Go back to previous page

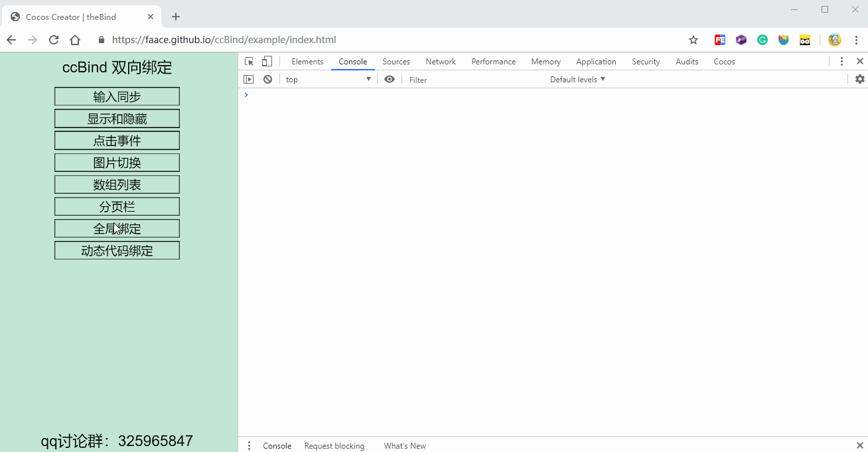point(11,40)
